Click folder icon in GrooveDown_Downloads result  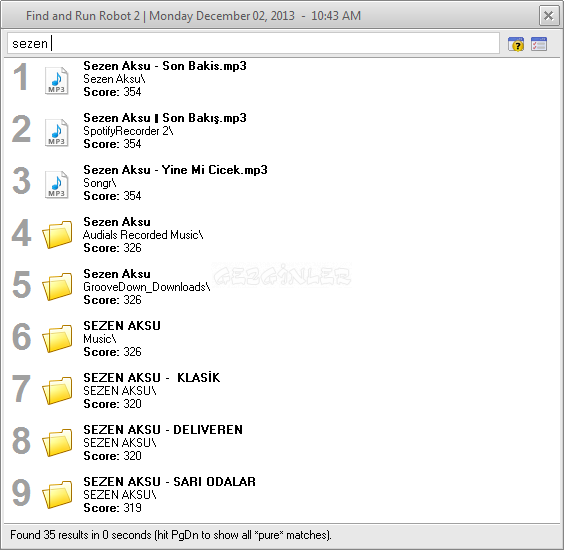[57, 287]
